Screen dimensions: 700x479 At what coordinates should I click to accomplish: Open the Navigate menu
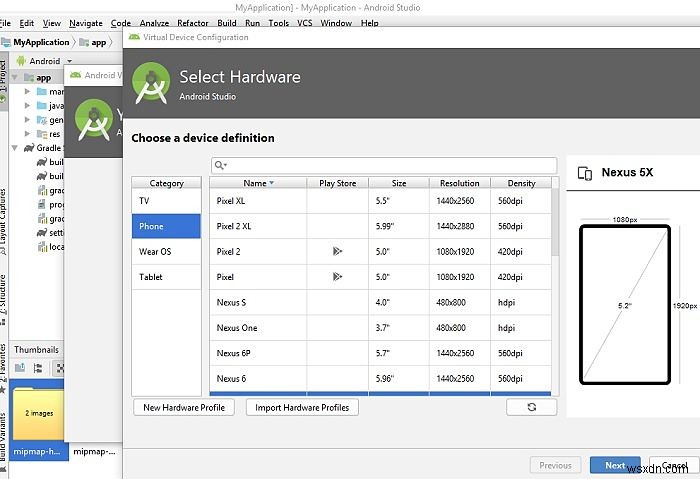86,23
